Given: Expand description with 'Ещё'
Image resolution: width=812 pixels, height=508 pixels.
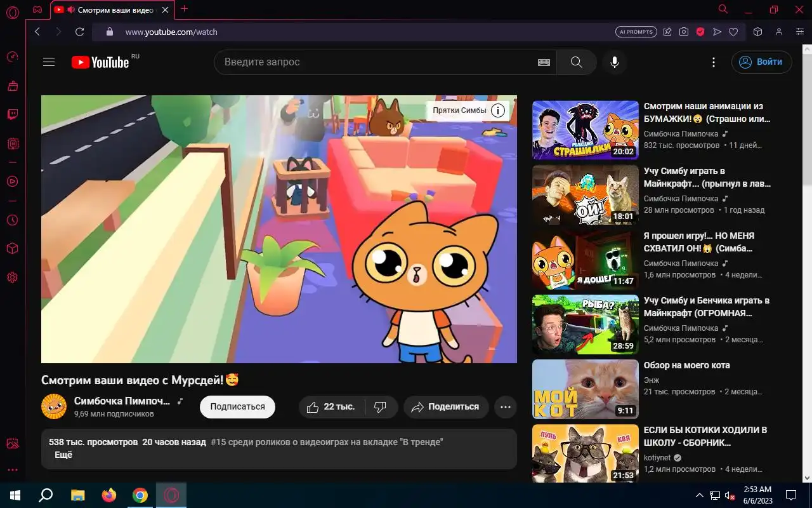Looking at the screenshot, I should [63, 455].
